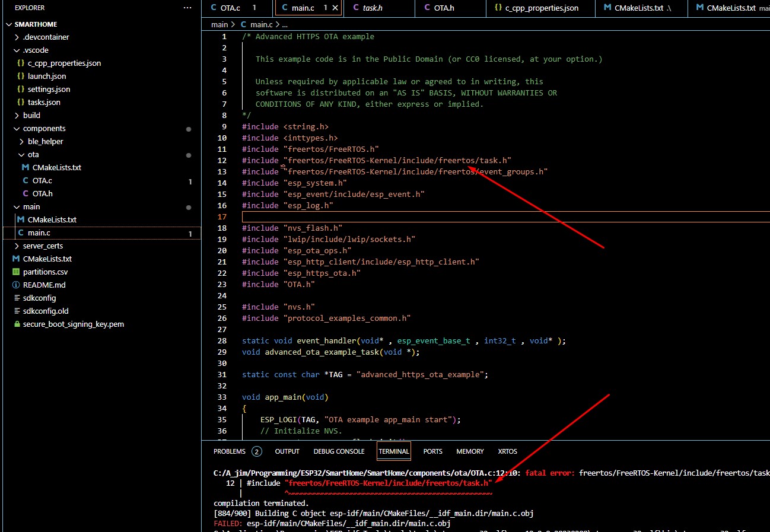Screen dimensions: 770x532
Task: Click the '#include <string.h>' line
Action: (x=285, y=126)
